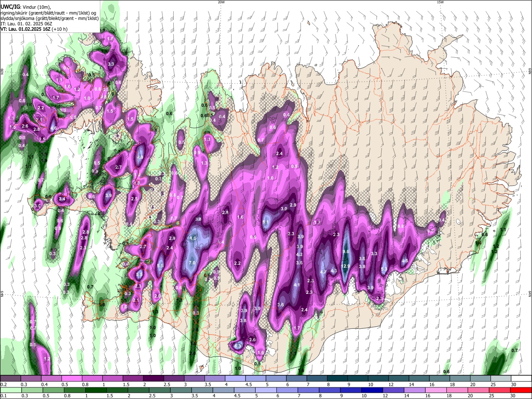Click the 6.3 value near south coast
This screenshot has width=532, height=399.
pos(238,346)
